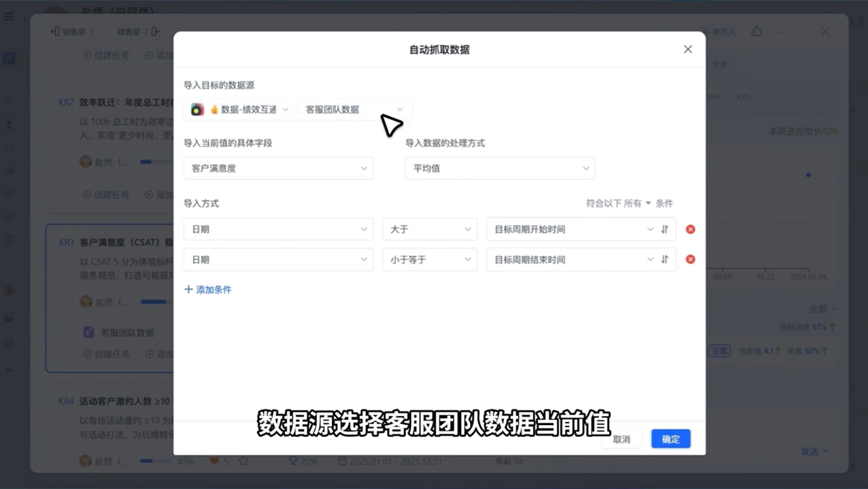This screenshot has height=489, width=868.
Task: Click 创建任务 under KR3 in background
Action: 107,354
